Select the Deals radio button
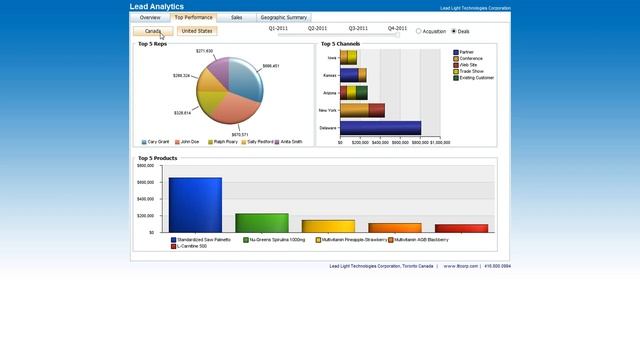Viewport: 640px width, 360px height. (x=453, y=31)
